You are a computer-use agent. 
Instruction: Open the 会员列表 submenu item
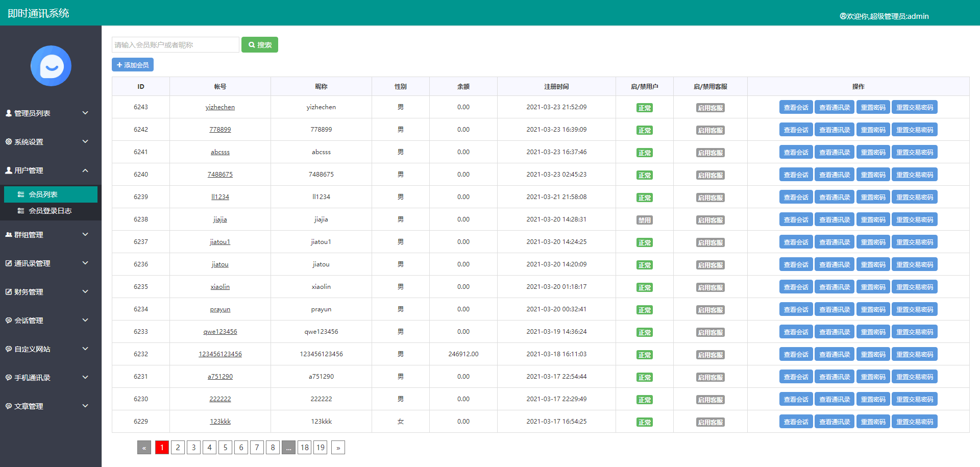[x=43, y=194]
